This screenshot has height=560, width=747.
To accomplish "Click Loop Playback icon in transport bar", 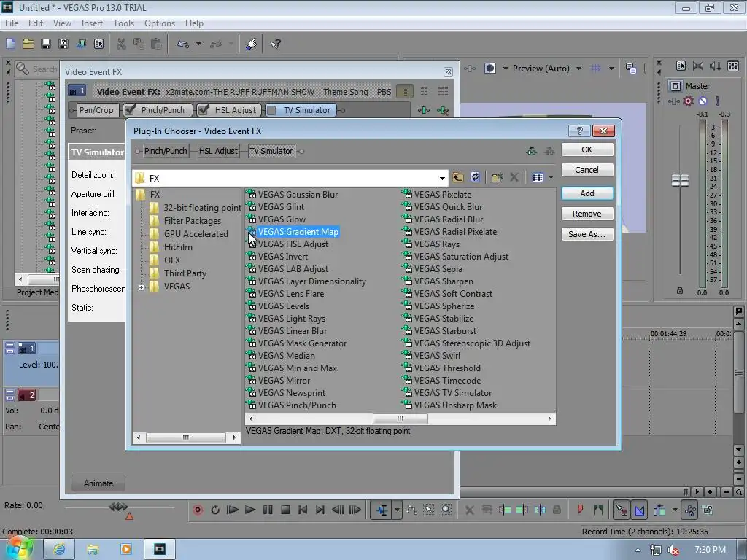I will coord(215,510).
